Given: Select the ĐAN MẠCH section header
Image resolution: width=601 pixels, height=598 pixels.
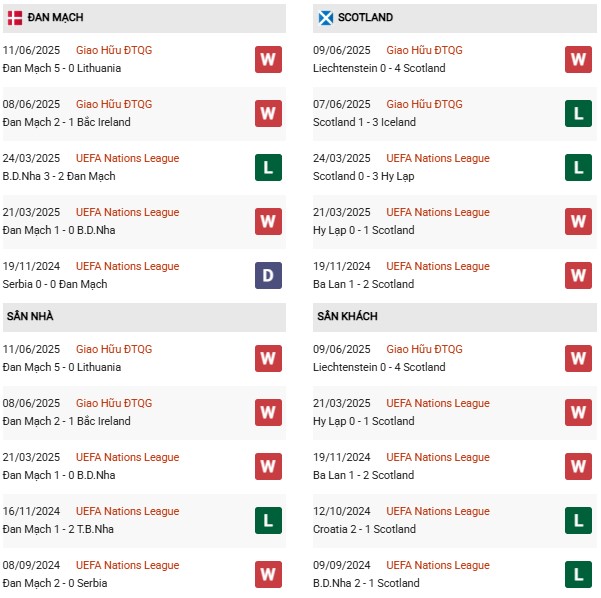Looking at the screenshot, I should (x=55, y=17).
